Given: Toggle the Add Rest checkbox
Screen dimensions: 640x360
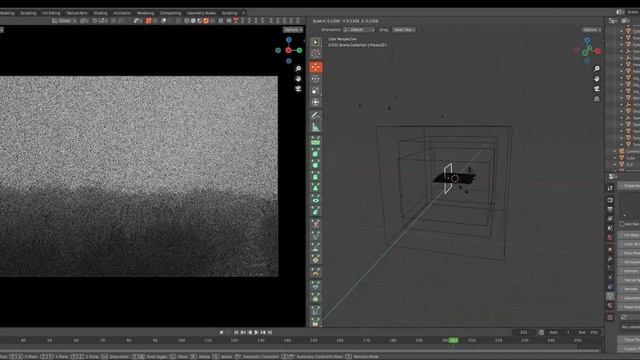Looking at the screenshot, I should coord(622,224).
